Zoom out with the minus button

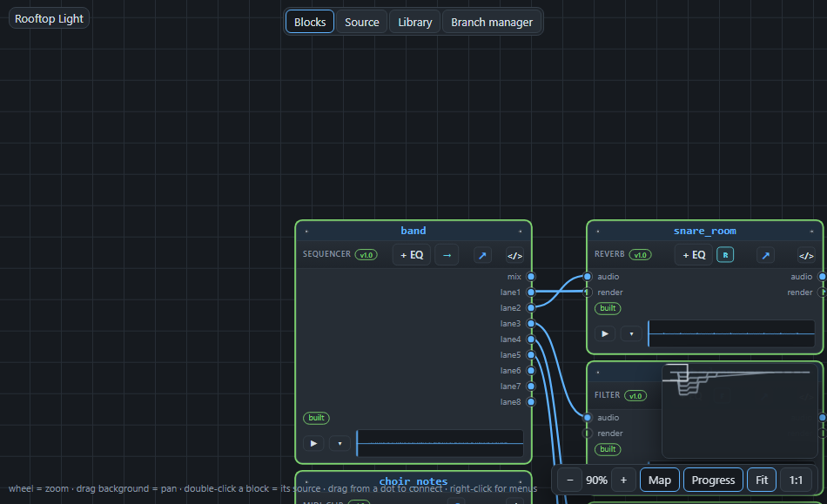tap(569, 480)
